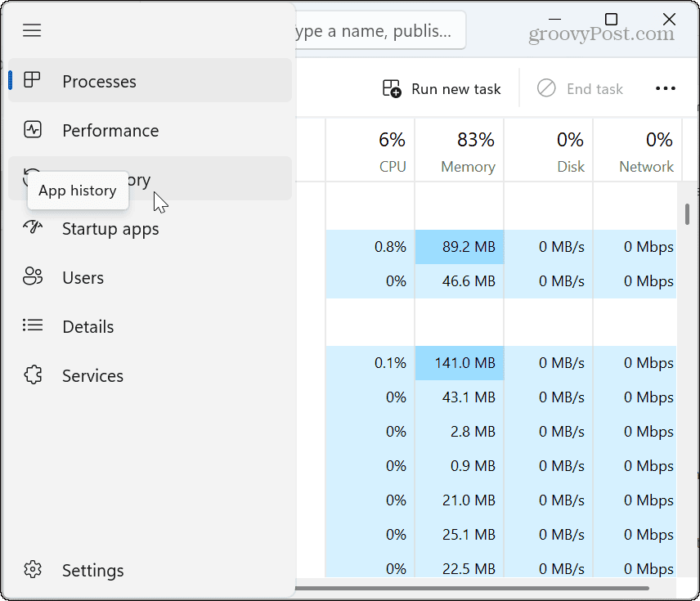Viewport: 700px width, 601px height.
Task: Select the 89.2 MB memory cell
Action: [460, 247]
